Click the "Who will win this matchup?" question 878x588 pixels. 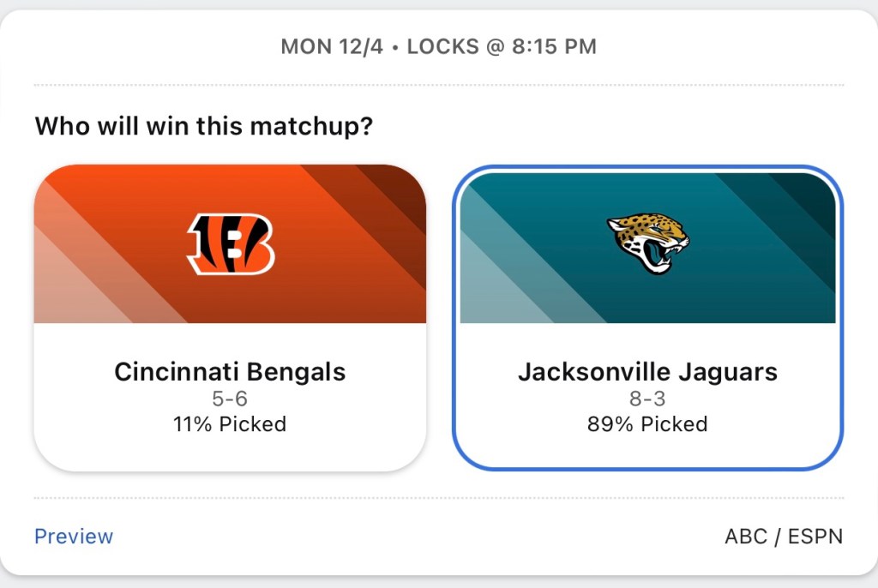click(x=204, y=127)
